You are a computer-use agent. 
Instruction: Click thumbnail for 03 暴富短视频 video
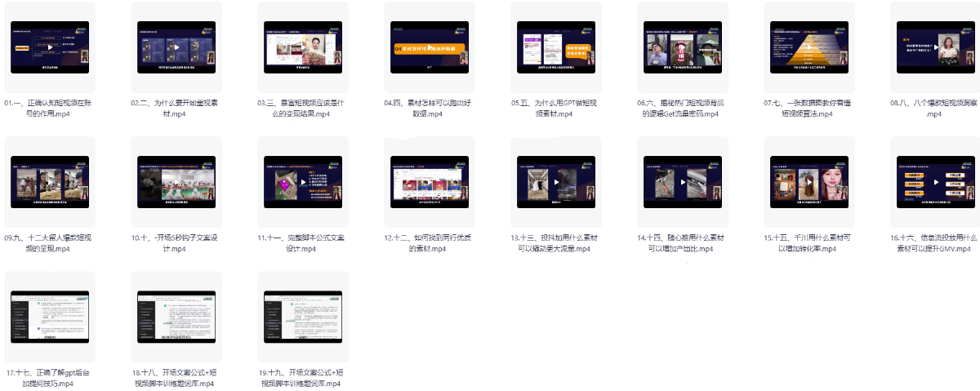click(303, 47)
